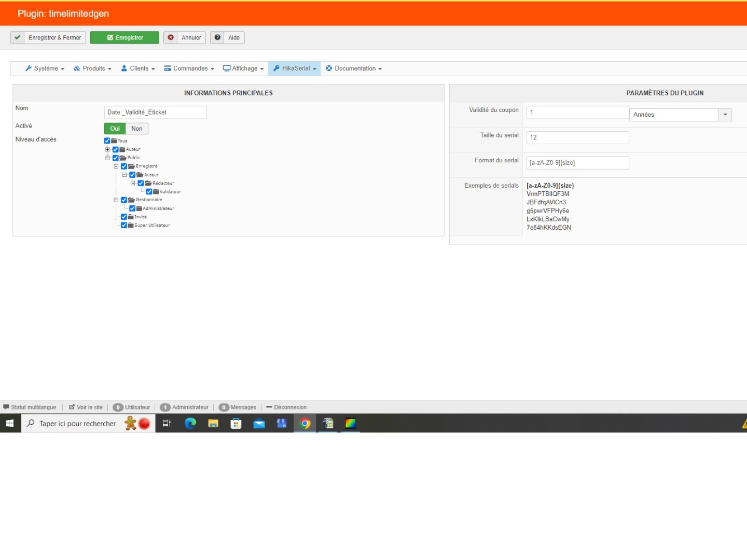
Task: Uncheck the Public access level checkbox
Action: pos(116,158)
